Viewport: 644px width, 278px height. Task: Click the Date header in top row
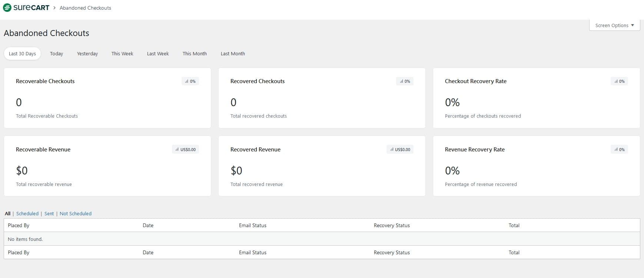pos(148,225)
